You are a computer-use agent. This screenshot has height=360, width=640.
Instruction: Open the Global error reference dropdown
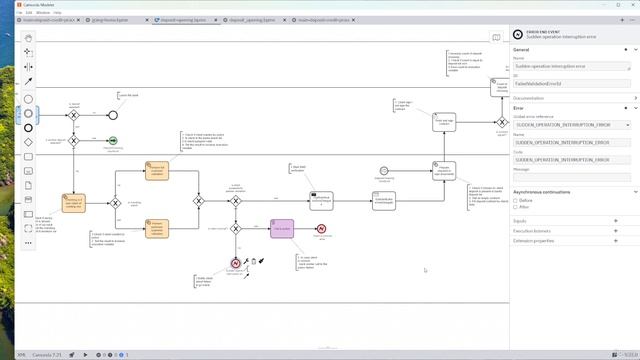571,125
